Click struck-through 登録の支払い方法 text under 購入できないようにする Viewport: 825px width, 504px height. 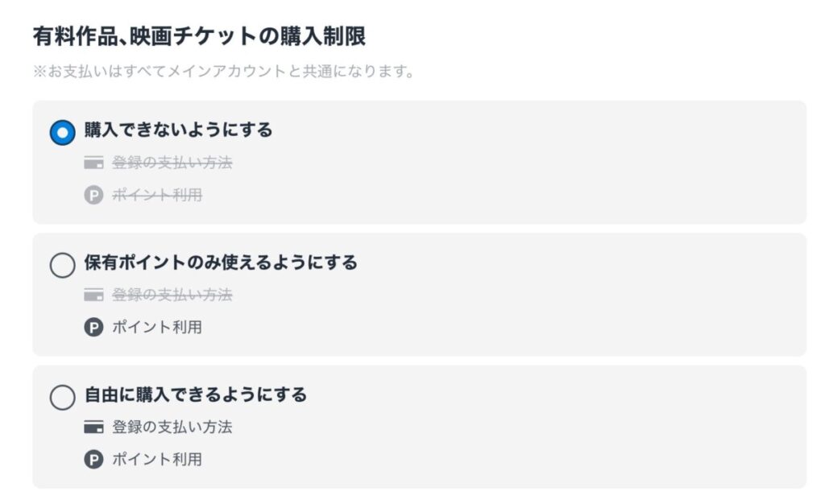(x=172, y=163)
